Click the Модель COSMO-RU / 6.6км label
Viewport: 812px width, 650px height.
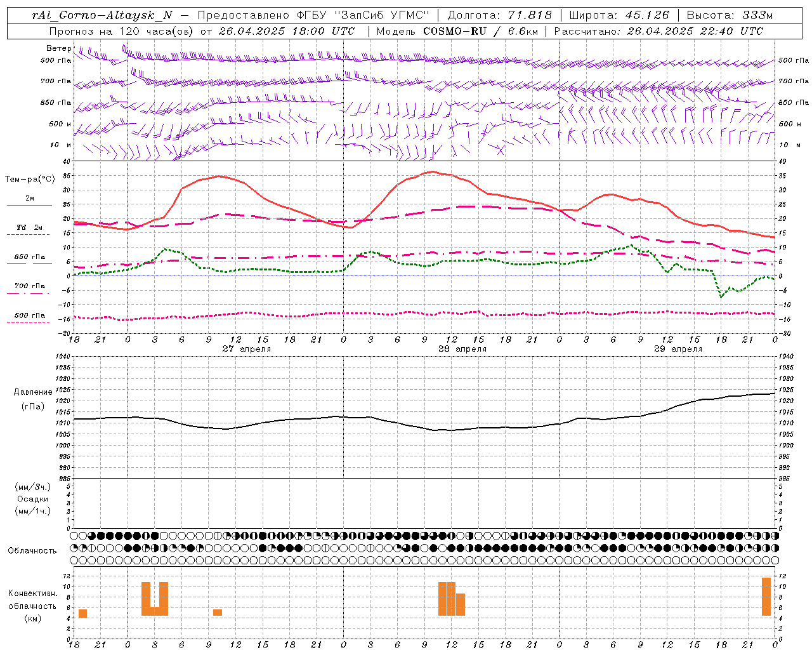coord(457,31)
